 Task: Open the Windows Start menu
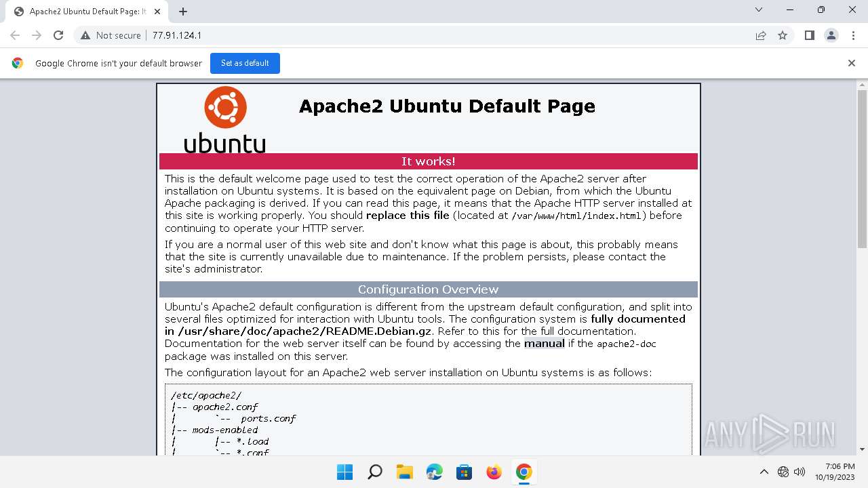pyautogui.click(x=345, y=472)
